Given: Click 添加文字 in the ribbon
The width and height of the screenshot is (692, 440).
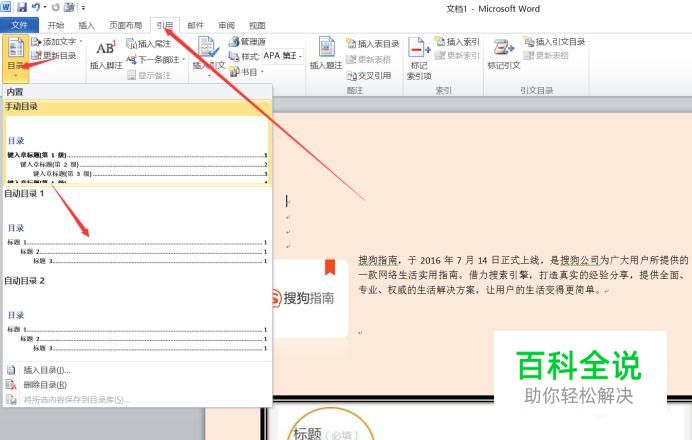Looking at the screenshot, I should click(54, 42).
